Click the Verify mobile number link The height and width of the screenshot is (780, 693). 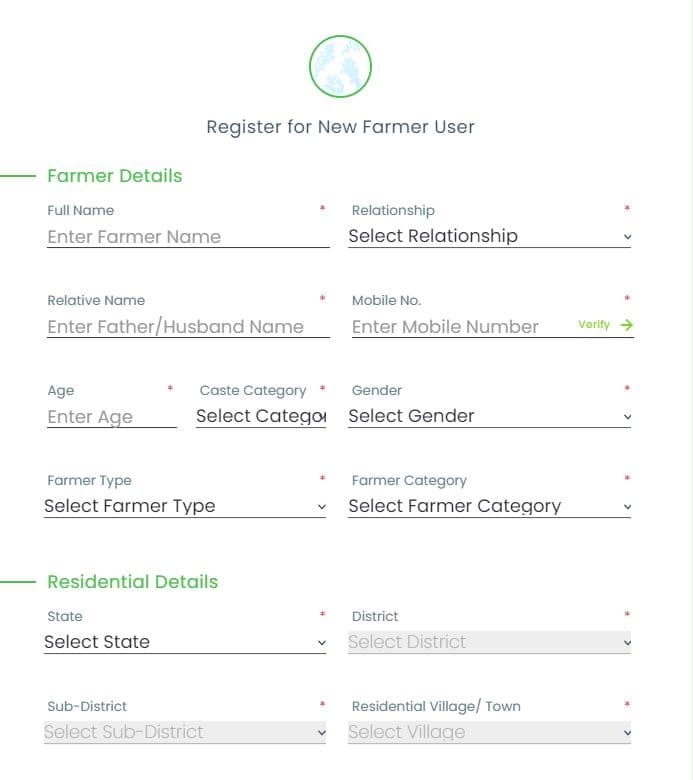click(x=594, y=325)
